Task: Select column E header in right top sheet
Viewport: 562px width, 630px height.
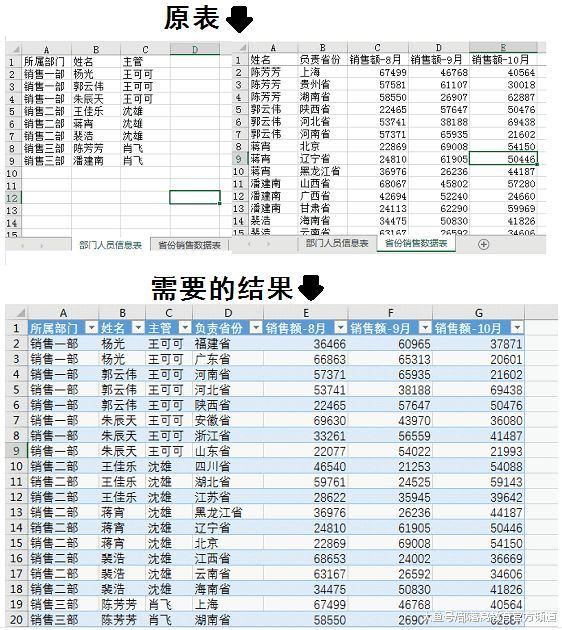Action: point(503,47)
